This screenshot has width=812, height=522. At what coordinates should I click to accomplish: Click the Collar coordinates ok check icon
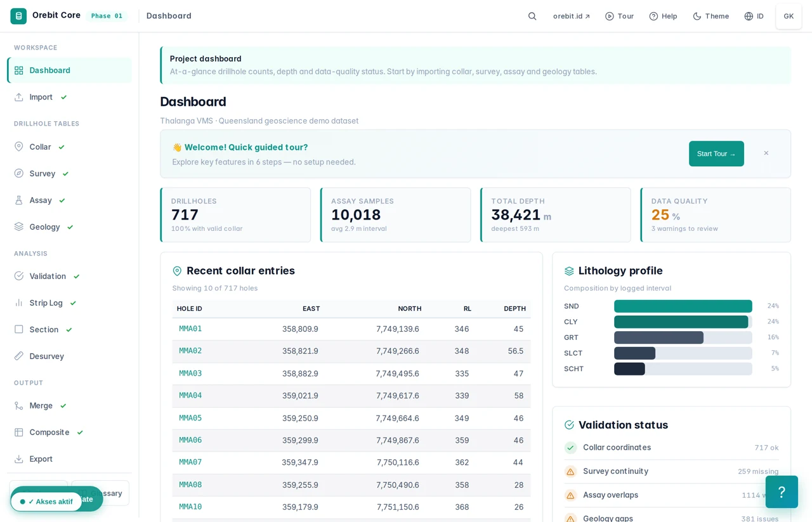pyautogui.click(x=570, y=447)
